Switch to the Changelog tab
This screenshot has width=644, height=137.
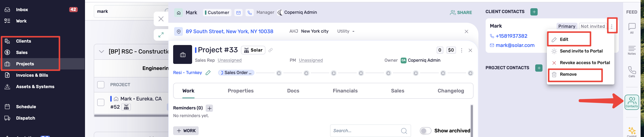coord(450,91)
